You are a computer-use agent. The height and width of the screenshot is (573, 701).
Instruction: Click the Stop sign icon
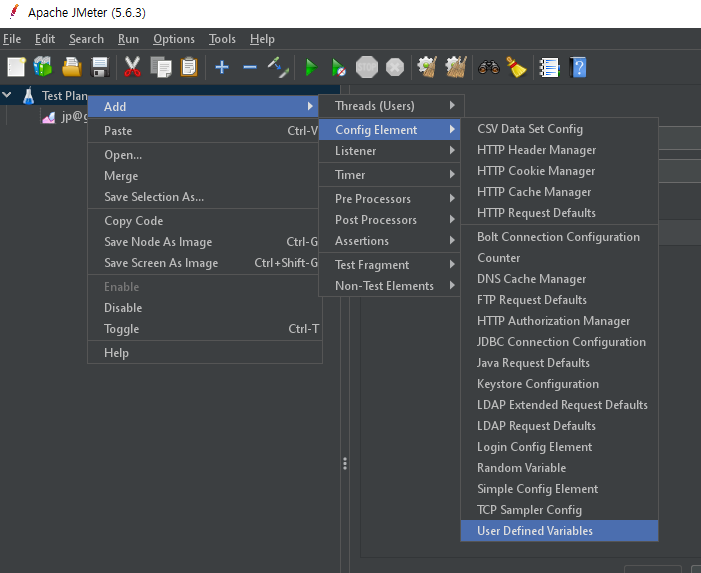pyautogui.click(x=367, y=67)
